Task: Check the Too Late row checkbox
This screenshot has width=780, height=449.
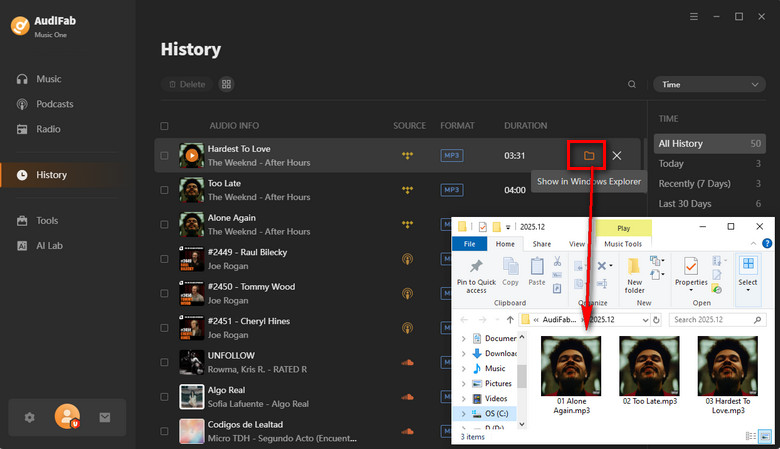Action: [x=164, y=190]
